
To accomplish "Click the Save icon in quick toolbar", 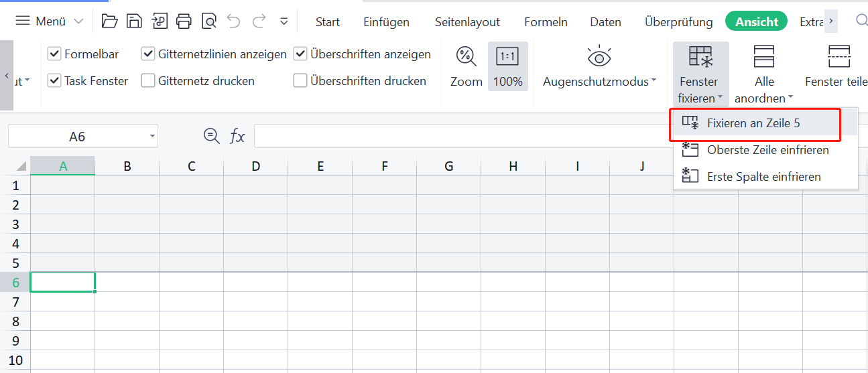I will [x=134, y=21].
